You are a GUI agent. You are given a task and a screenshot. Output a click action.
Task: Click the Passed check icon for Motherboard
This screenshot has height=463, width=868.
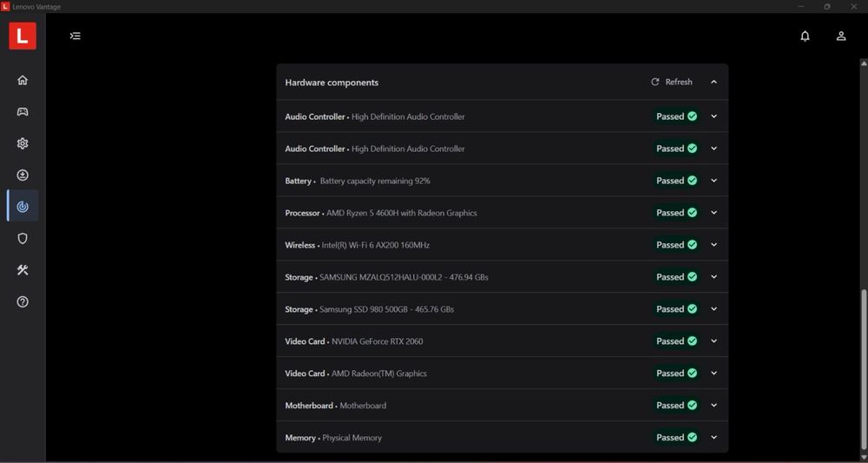692,406
